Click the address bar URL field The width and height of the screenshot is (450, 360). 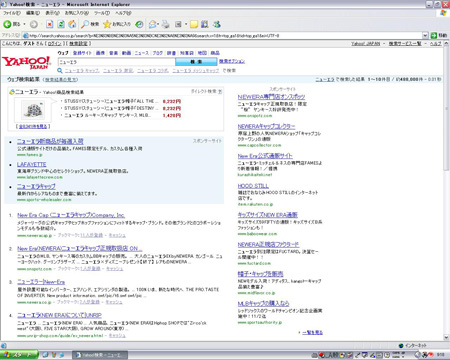222,35
